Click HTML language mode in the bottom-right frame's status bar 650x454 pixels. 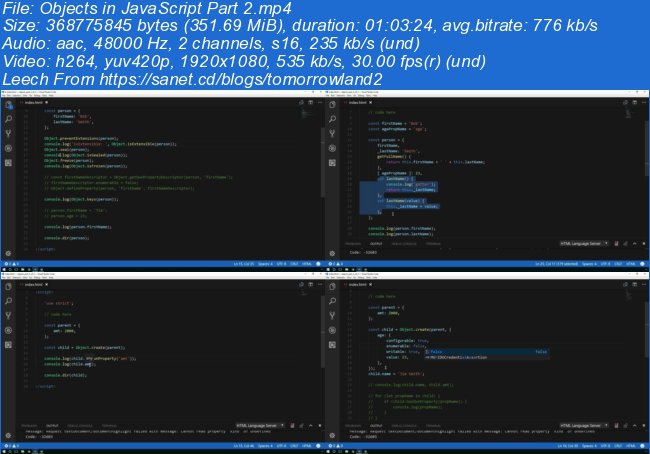pos(631,446)
